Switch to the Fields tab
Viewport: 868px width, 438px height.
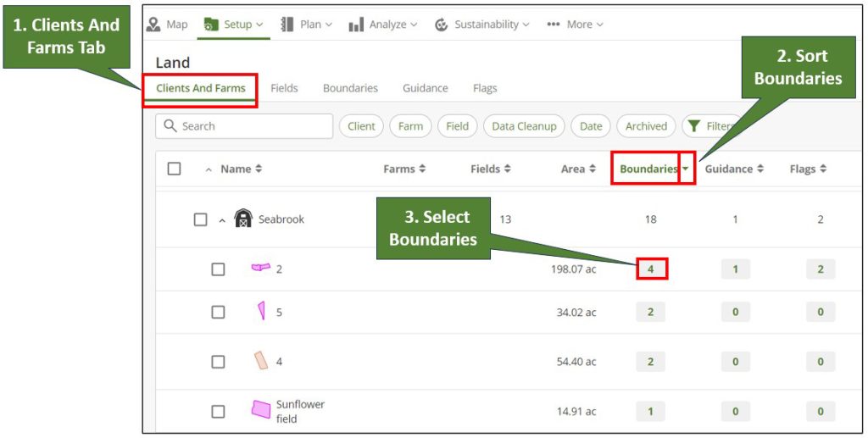284,88
